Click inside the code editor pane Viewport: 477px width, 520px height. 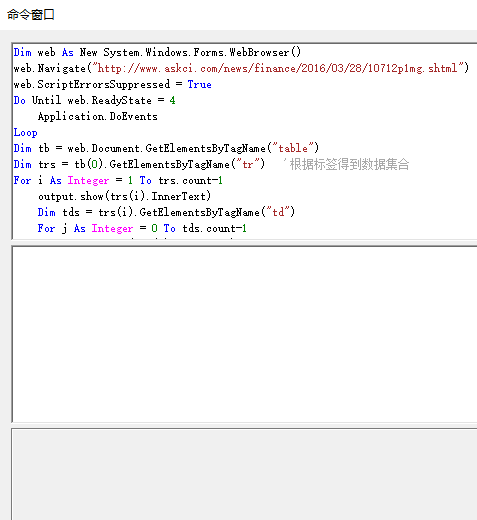point(245,141)
